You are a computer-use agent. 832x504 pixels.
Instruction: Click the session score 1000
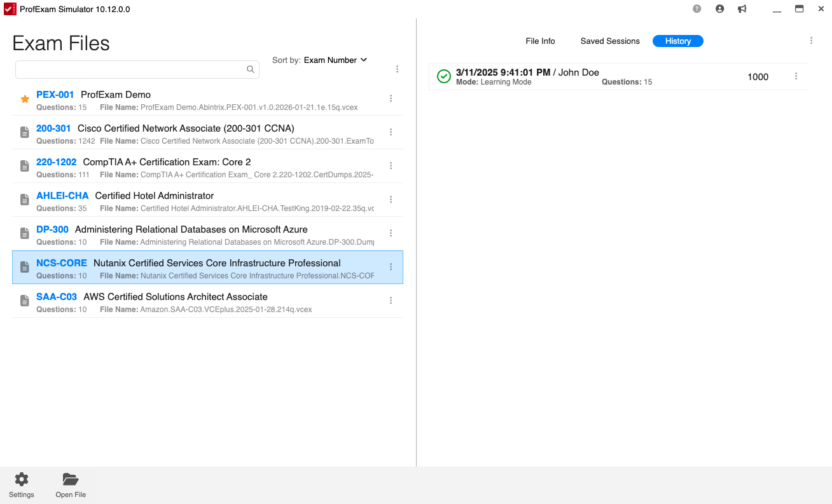[x=758, y=77]
